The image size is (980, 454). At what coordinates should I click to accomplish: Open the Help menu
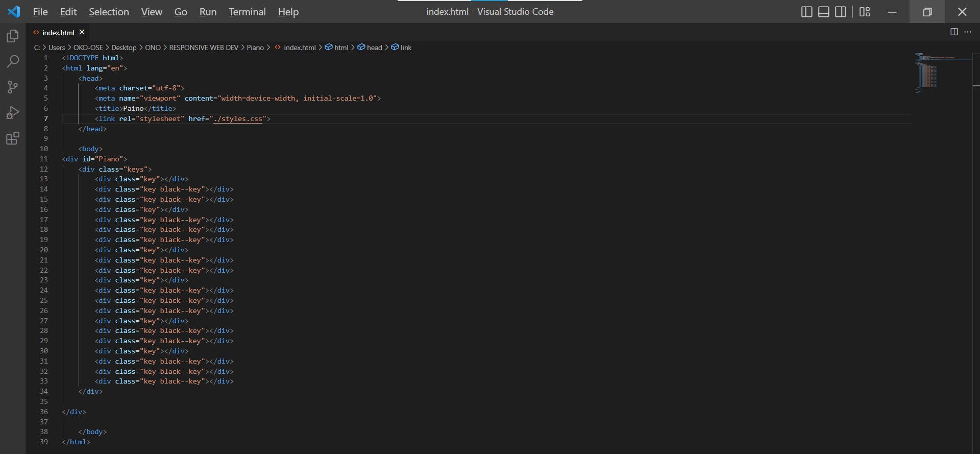click(288, 12)
